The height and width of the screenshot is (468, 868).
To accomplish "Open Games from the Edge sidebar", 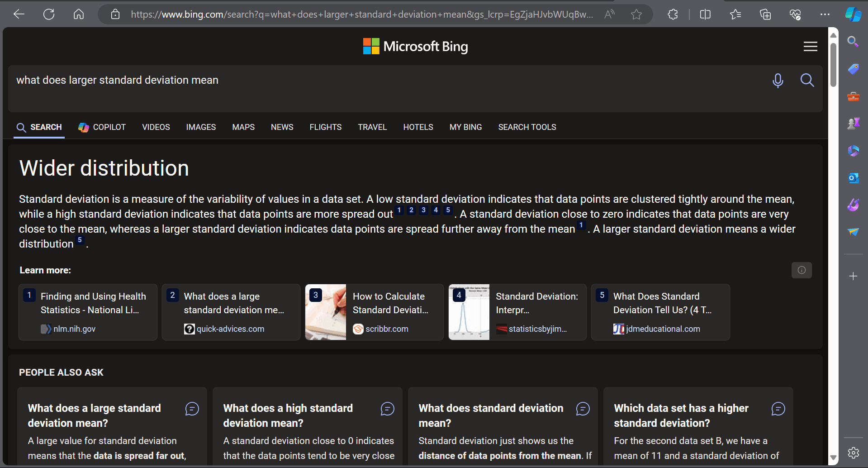I will point(853,123).
